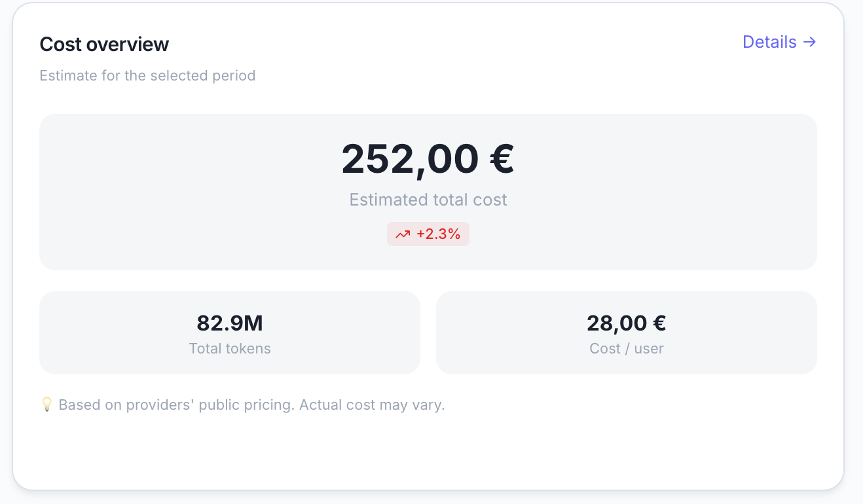Select the Cost / user label
The height and width of the screenshot is (504, 863).
coord(627,348)
